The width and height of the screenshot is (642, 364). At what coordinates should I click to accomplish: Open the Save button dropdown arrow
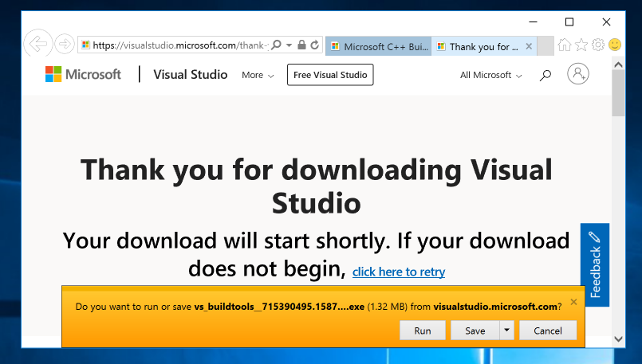(506, 331)
